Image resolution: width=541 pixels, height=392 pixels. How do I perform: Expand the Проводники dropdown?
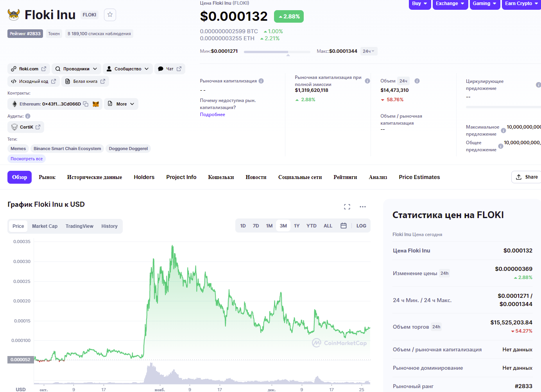[x=76, y=69]
